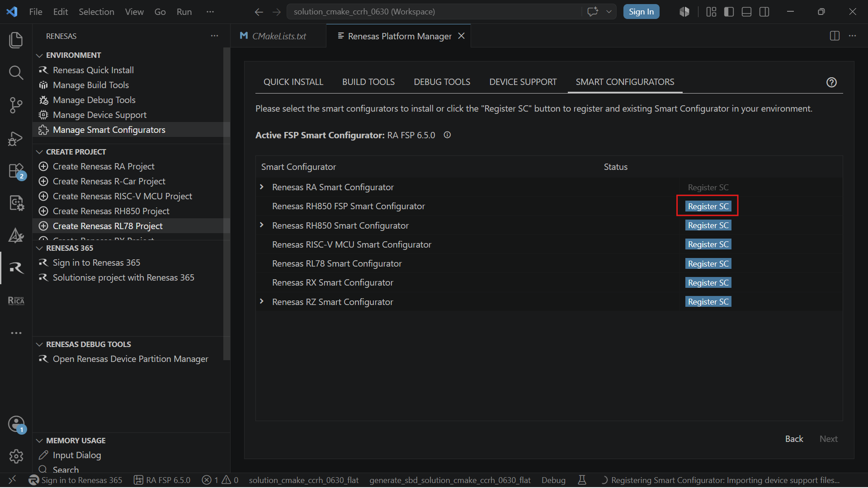The height and width of the screenshot is (488, 868).
Task: Go forward with the navigation arrow
Action: pos(277,12)
